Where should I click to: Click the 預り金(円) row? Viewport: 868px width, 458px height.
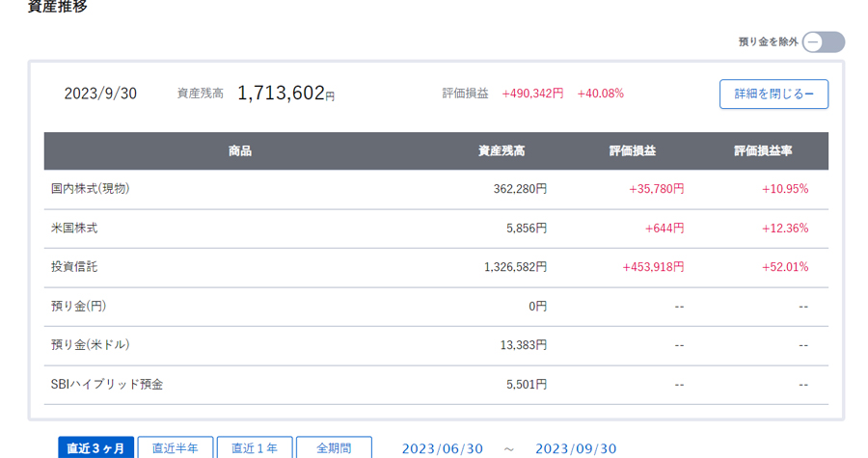436,307
